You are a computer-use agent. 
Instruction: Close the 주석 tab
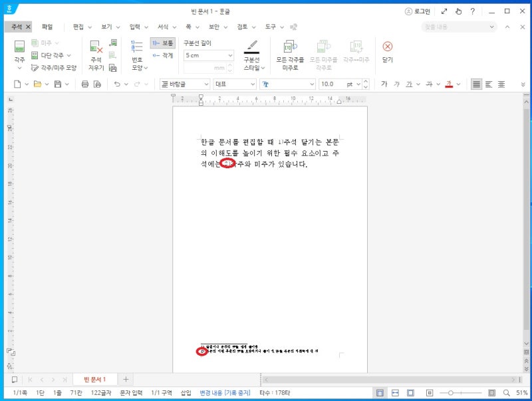pyautogui.click(x=28, y=27)
